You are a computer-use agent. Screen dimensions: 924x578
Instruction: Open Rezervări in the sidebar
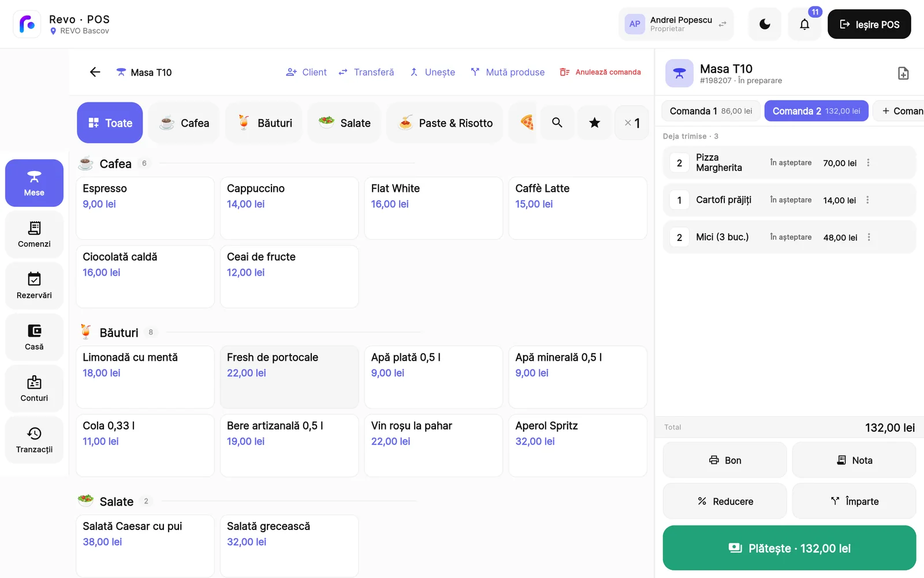coord(34,286)
